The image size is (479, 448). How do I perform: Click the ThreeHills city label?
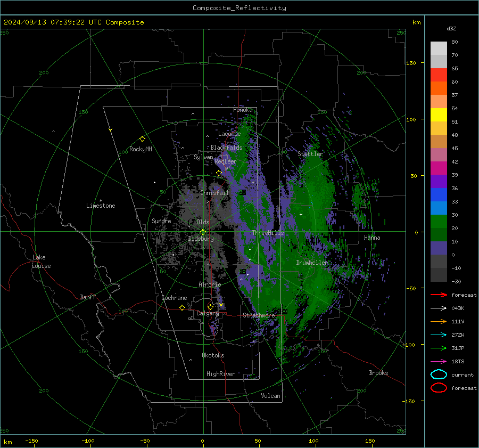pyautogui.click(x=268, y=233)
